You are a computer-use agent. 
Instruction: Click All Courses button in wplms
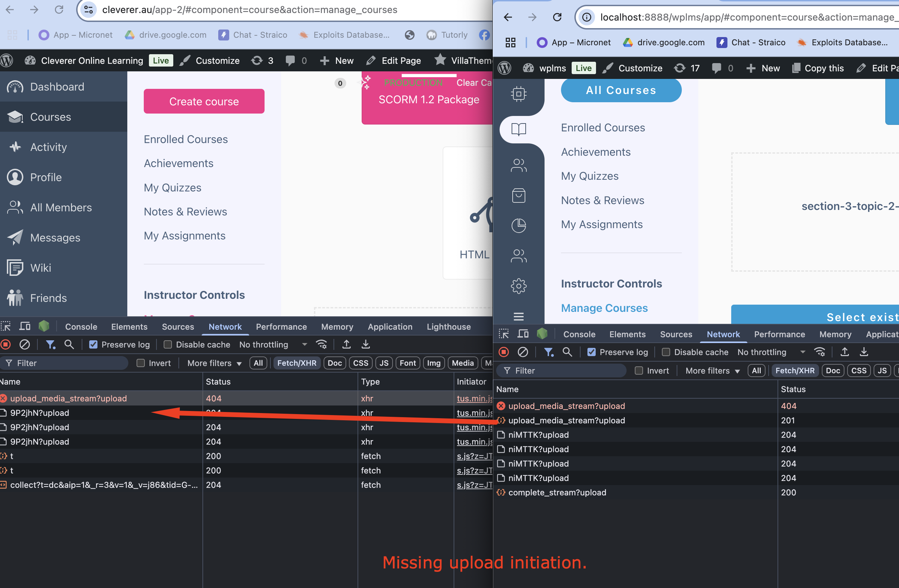[621, 90]
